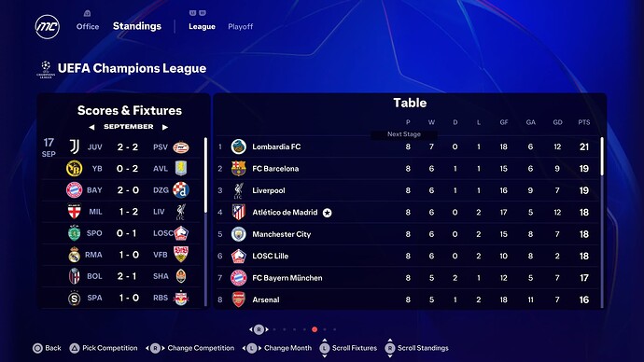Click the UEFA Champions League logo
The width and height of the screenshot is (644, 362).
coord(46,70)
